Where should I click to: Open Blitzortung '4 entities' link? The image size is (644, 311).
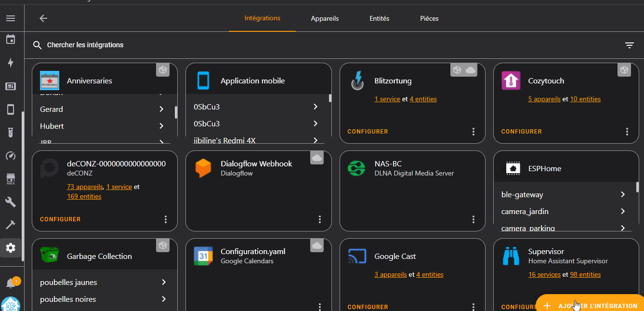pos(423,99)
